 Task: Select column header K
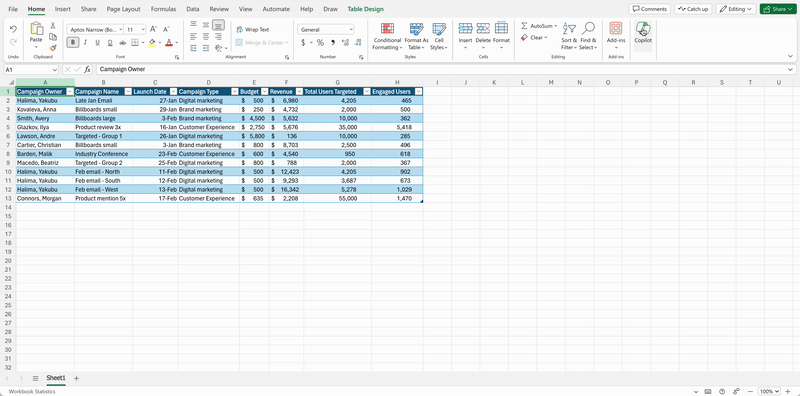494,82
